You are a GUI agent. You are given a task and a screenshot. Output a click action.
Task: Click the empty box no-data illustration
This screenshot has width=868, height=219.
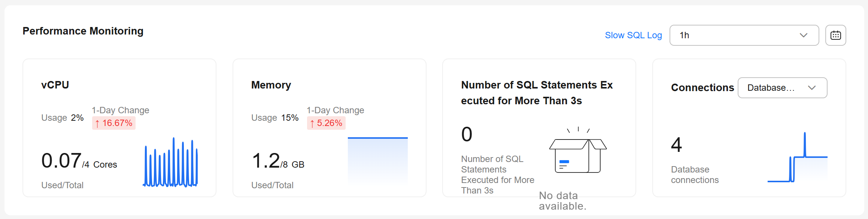coord(578,150)
